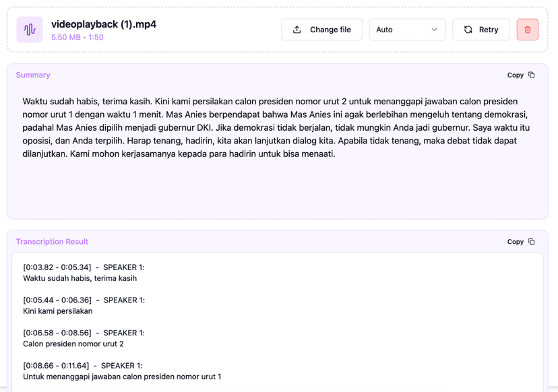Click the chevron arrow on the Auto selector
Image resolution: width=558 pixels, height=392 pixels.
pyautogui.click(x=435, y=29)
